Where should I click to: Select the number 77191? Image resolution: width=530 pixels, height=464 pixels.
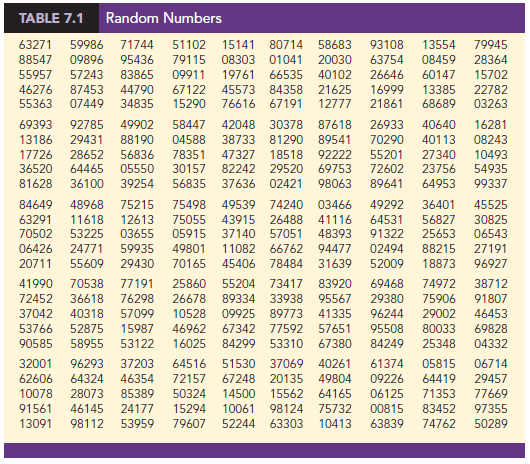coord(137,284)
